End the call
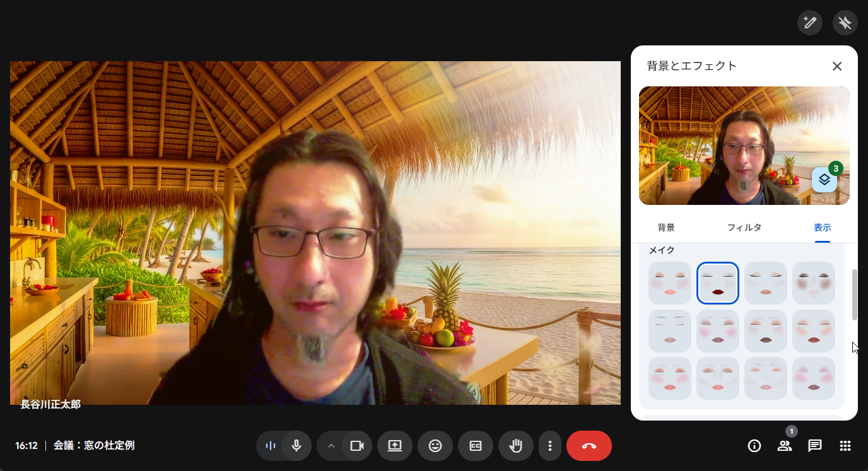The width and height of the screenshot is (868, 471). coord(589,446)
